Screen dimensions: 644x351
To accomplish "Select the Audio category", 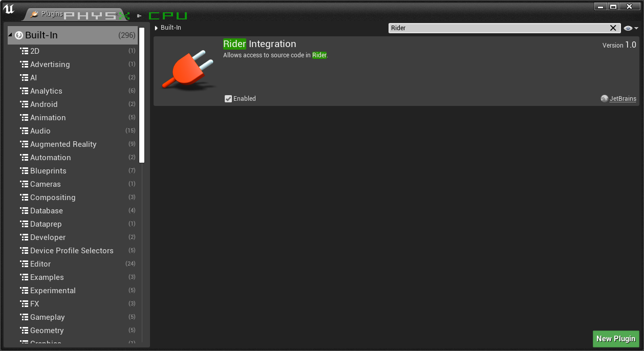I will click(40, 131).
